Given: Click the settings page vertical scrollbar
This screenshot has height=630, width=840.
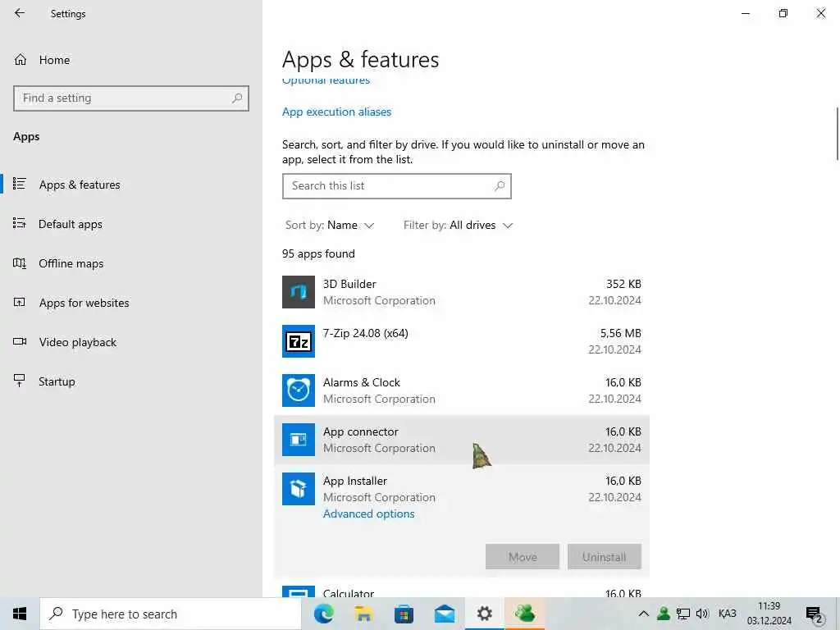Looking at the screenshot, I should 837,134.
